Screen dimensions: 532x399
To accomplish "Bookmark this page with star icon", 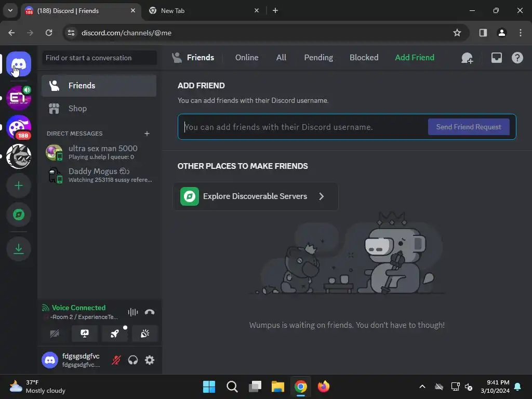I will pyautogui.click(x=457, y=33).
